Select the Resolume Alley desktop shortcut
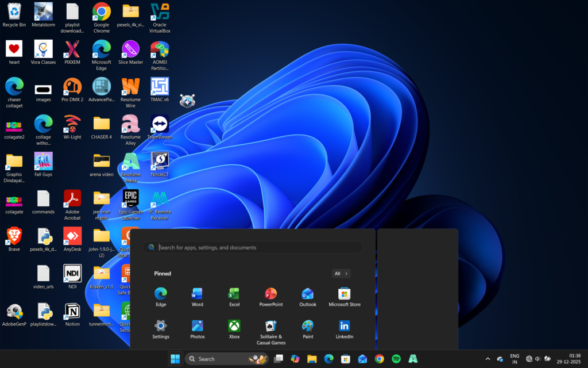The height and width of the screenshot is (368, 588). [130, 131]
